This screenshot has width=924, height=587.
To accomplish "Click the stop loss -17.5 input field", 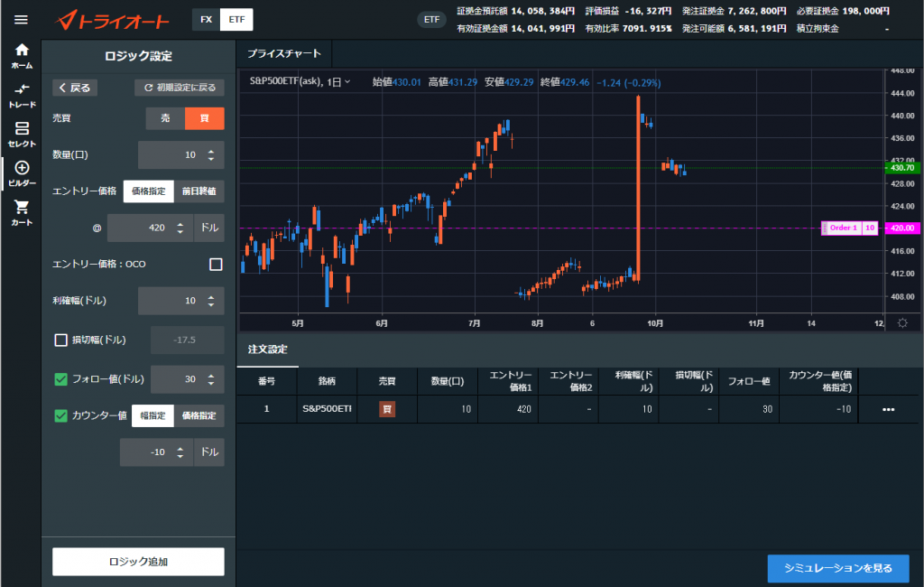I will click(x=188, y=340).
